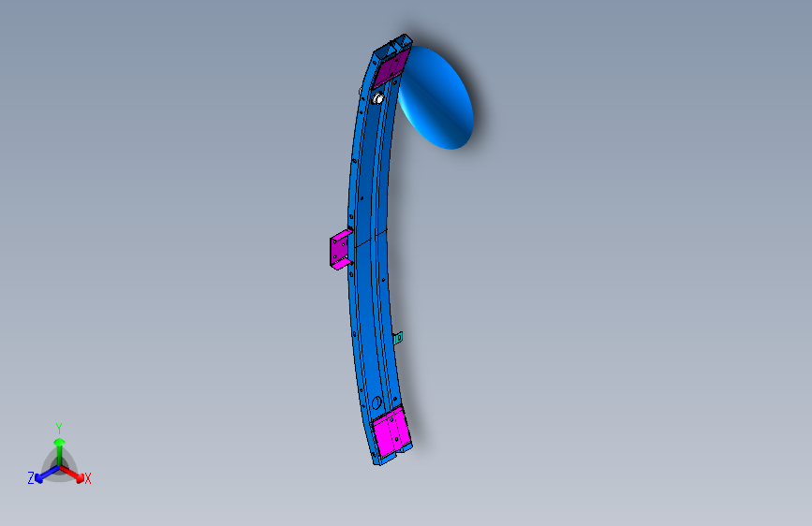Select the magenta bracket at the beam's mid-left
This screenshot has height=526, width=812.
[x=340, y=250]
